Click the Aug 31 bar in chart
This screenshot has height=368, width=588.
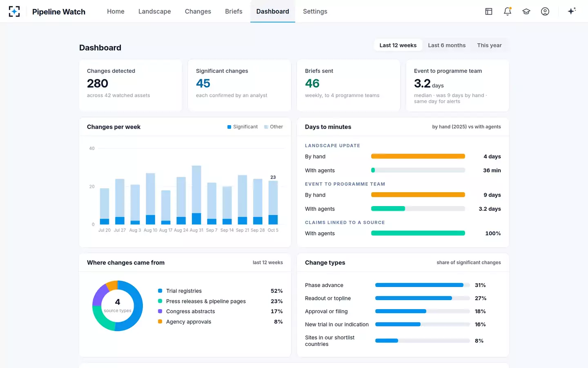tap(196, 195)
